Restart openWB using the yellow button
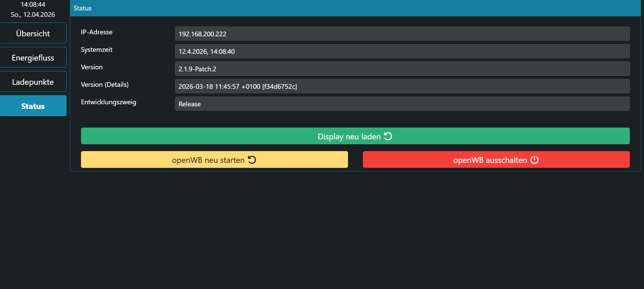Viewport: 644px width, 289px height. 214,160
